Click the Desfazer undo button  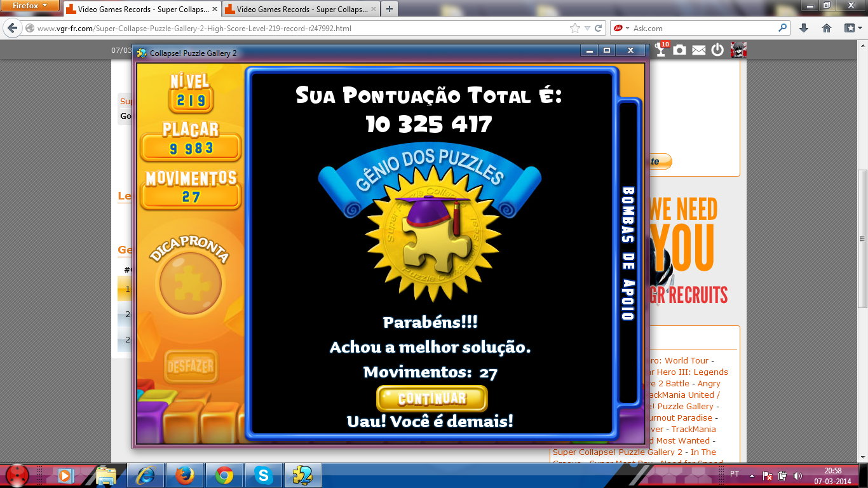(x=190, y=367)
